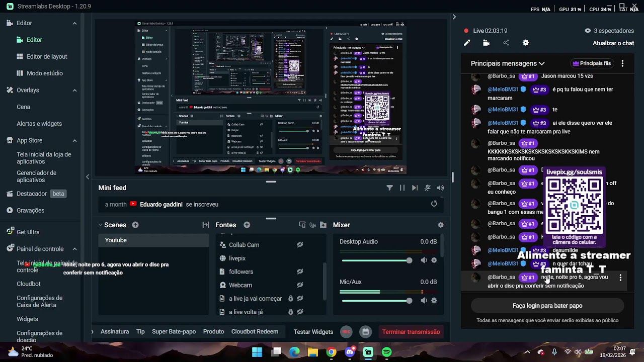
Task: Expand the Scenes collection dropdown
Action: click(x=100, y=225)
